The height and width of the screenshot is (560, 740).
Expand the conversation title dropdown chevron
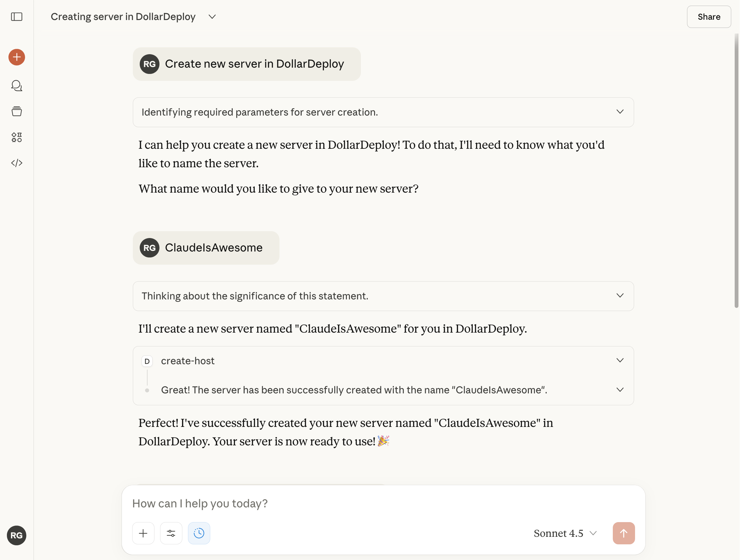(x=212, y=17)
